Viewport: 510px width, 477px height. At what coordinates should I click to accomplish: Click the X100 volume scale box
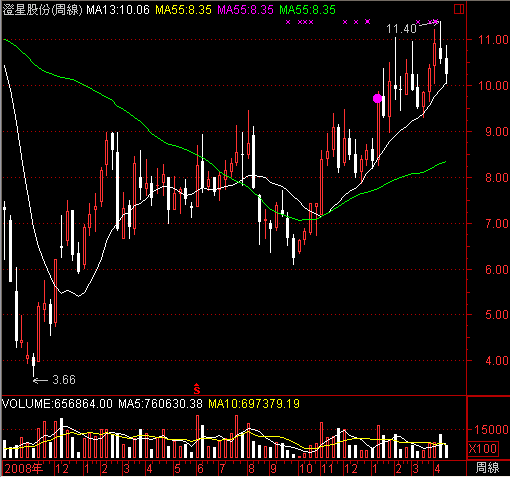pos(483,449)
